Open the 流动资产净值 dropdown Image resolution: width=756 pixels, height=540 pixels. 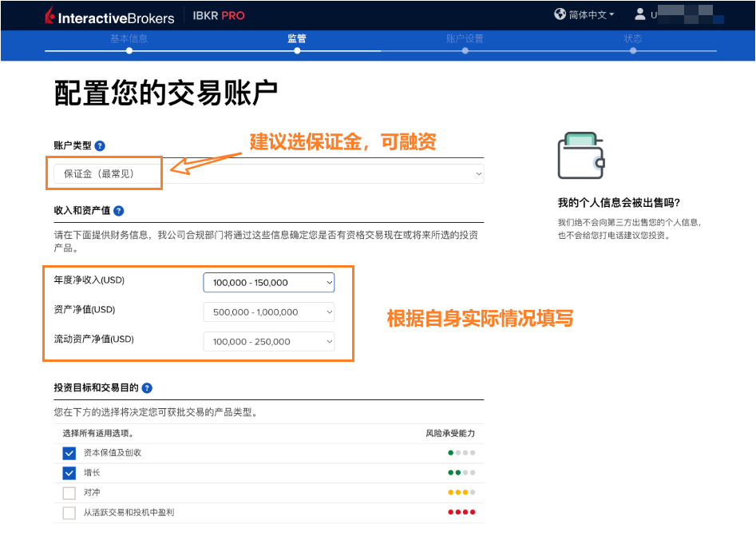click(x=269, y=342)
